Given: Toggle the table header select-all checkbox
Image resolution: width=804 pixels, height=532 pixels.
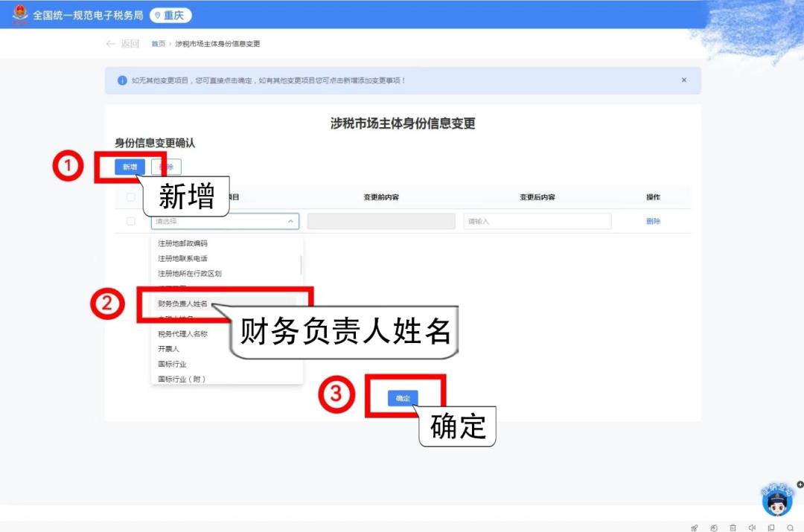Looking at the screenshot, I should coord(131,197).
